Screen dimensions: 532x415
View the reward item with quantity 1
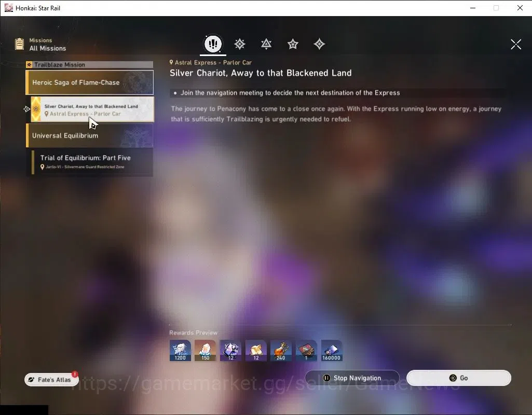click(306, 351)
